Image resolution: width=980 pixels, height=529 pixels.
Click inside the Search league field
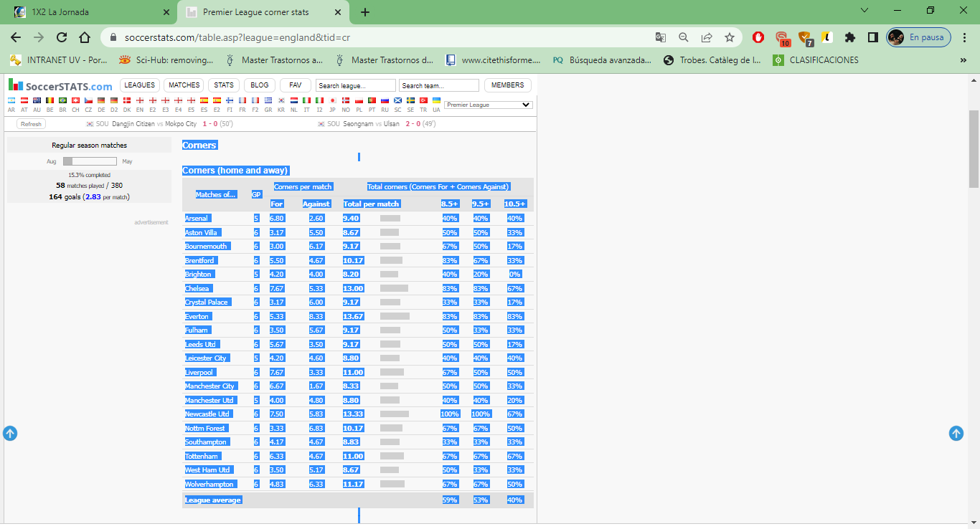[x=356, y=85]
